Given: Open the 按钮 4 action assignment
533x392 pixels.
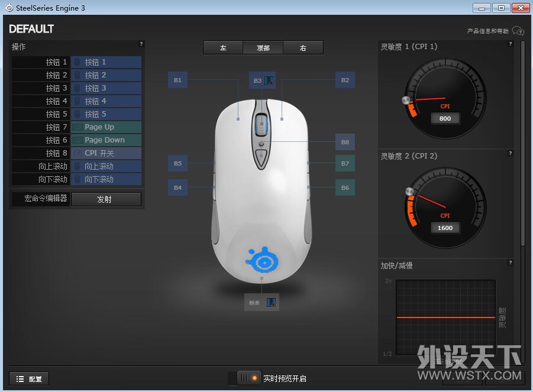Looking at the screenshot, I should click(106, 101).
